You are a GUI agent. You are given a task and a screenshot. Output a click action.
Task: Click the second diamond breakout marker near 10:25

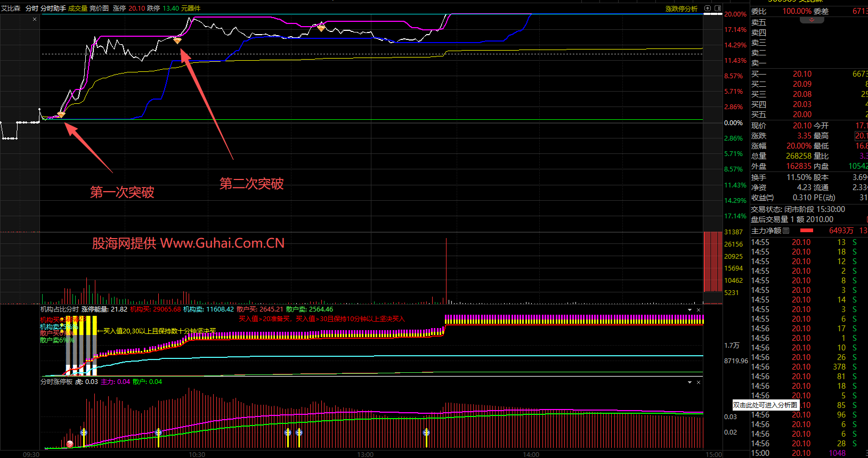point(177,40)
